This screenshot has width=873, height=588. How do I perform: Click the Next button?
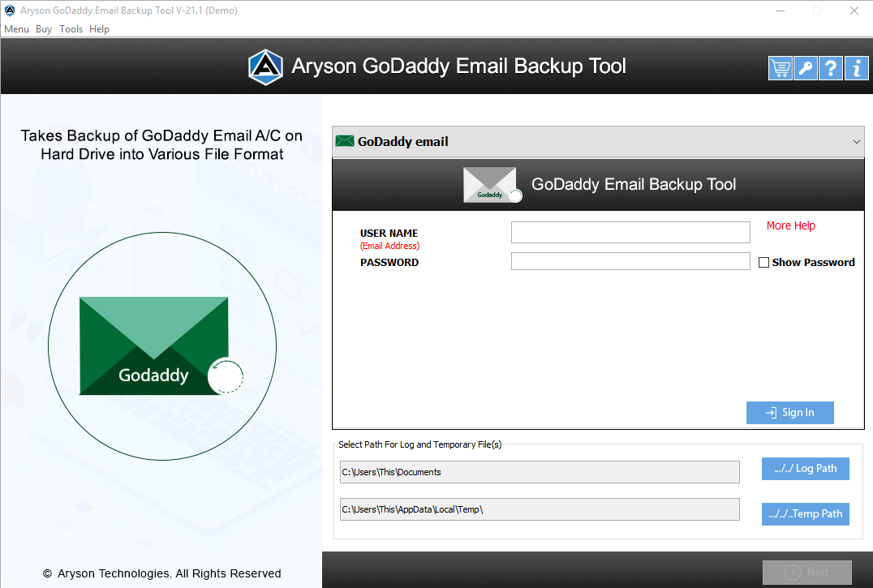[806, 572]
